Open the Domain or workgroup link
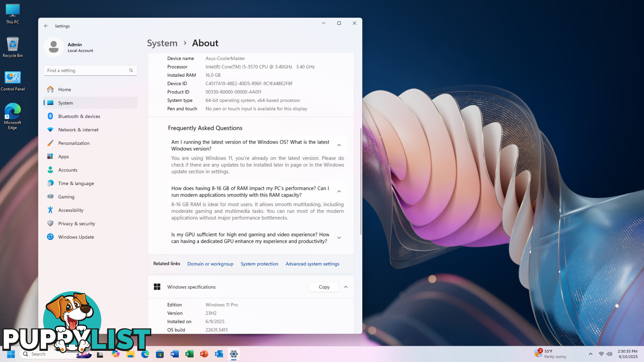644x362 pixels. click(x=210, y=264)
